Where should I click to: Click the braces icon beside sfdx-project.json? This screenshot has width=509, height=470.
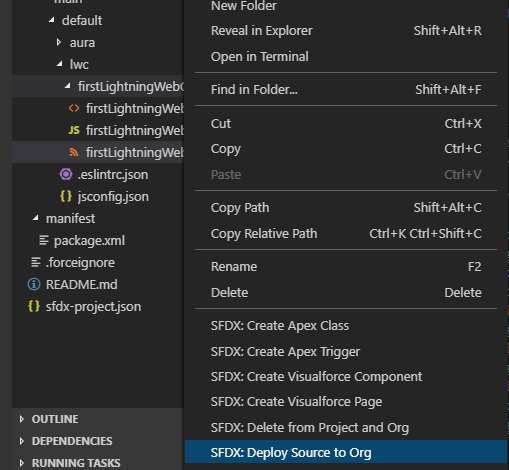[34, 306]
